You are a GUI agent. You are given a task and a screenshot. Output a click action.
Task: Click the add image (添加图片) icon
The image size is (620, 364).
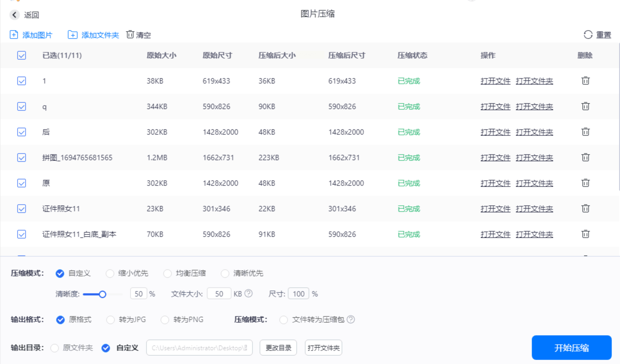pos(14,35)
